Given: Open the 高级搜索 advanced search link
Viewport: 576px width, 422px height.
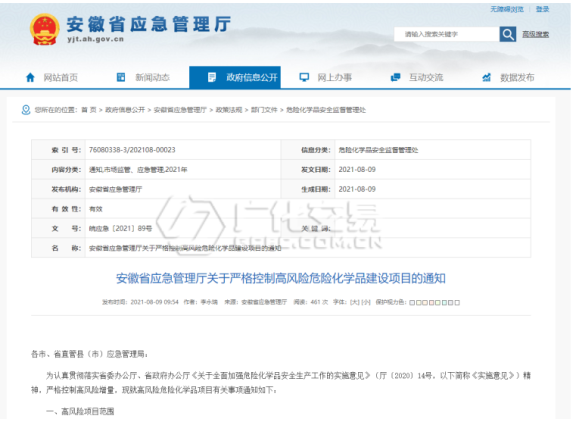Looking at the screenshot, I should tap(536, 34).
